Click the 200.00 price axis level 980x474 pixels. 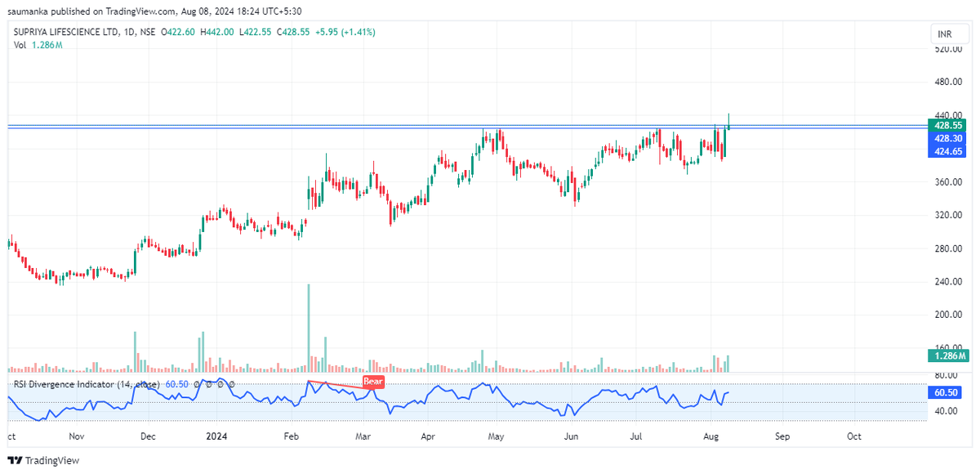(947, 315)
